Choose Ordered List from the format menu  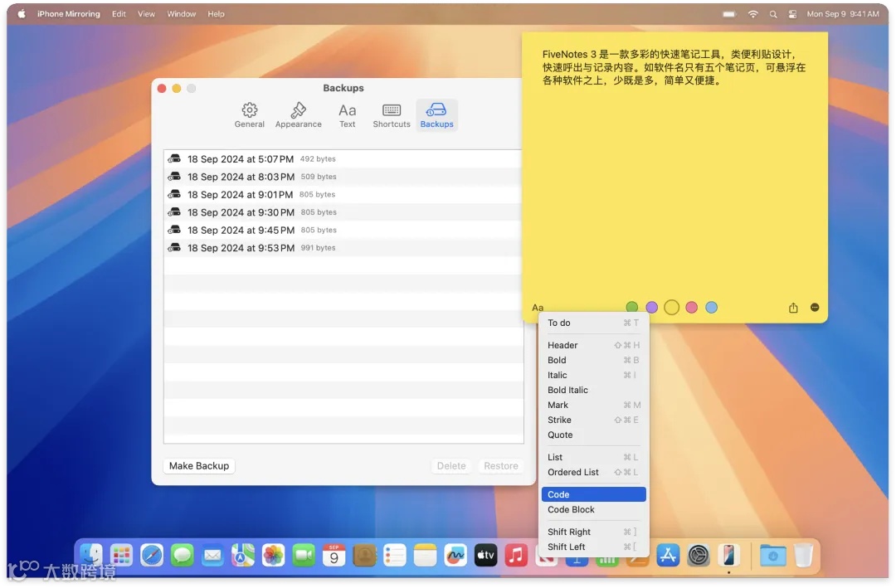coord(593,472)
